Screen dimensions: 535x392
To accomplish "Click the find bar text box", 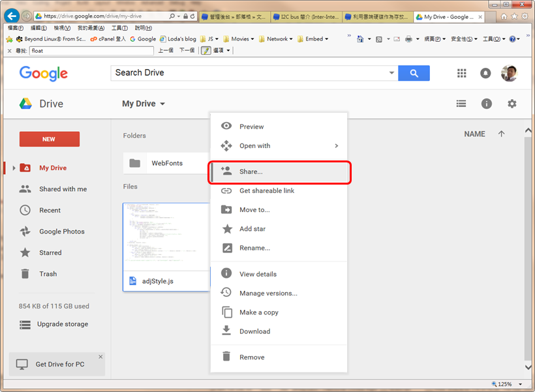I will coord(91,51).
